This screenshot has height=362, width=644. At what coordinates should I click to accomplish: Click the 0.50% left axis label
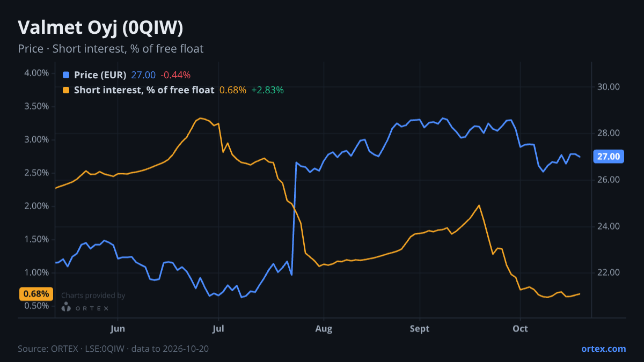(x=36, y=306)
